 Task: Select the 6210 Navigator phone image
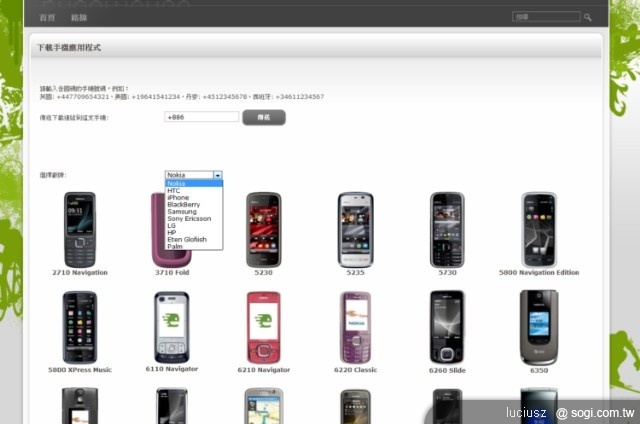point(264,327)
